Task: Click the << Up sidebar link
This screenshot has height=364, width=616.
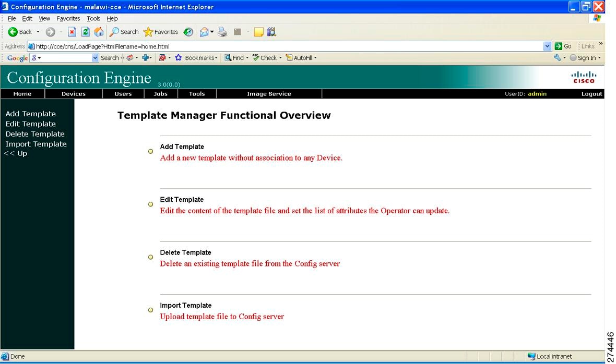Action: [x=16, y=153]
